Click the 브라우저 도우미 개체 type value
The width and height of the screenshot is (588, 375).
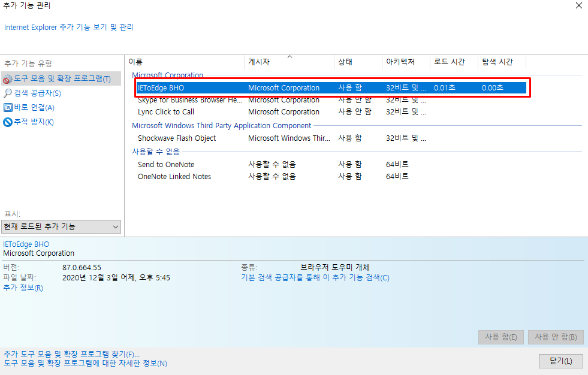[x=335, y=267]
